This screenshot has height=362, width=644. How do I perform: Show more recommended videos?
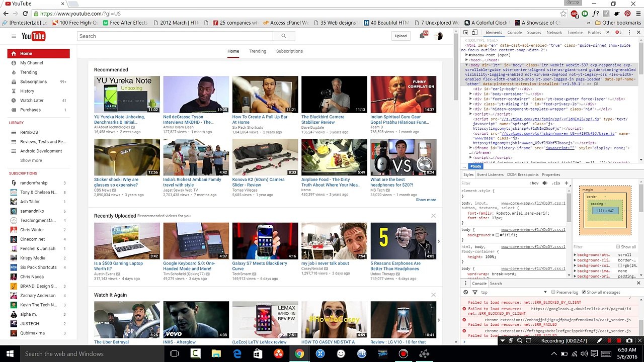(426, 200)
